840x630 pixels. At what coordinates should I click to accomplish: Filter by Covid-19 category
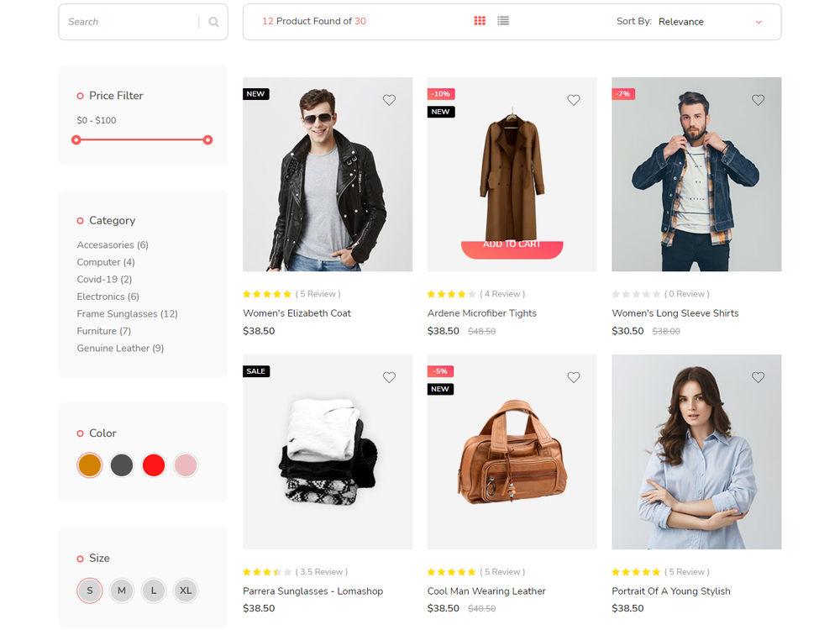104,279
